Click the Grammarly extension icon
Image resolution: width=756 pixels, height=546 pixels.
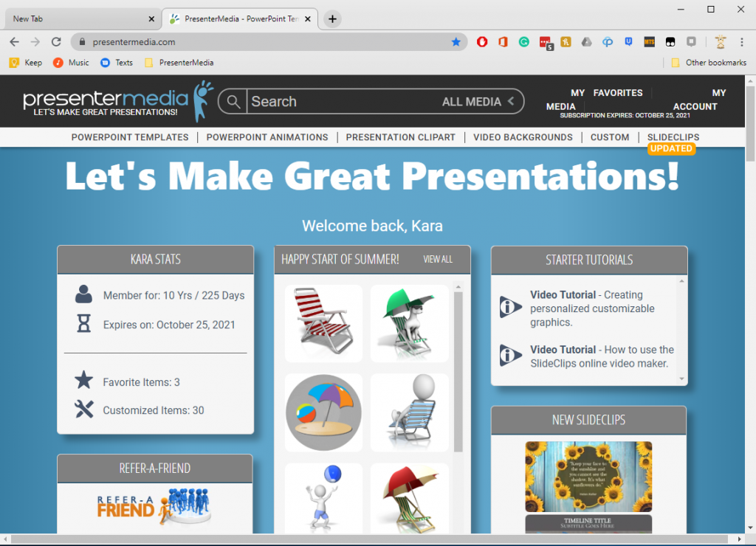pos(524,42)
